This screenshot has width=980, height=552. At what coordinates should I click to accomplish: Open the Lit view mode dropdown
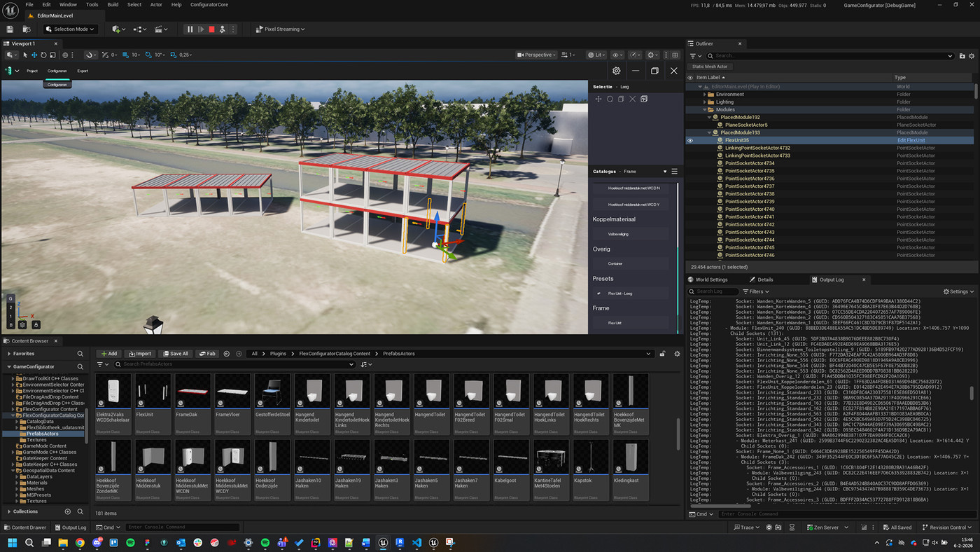pos(596,55)
